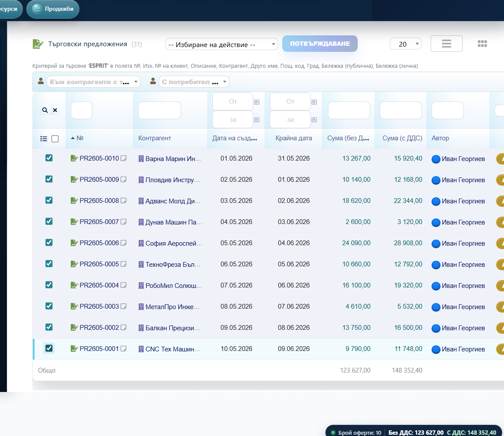Toggle the select-all checkbox in header
This screenshot has width=504, height=436.
[x=55, y=139]
